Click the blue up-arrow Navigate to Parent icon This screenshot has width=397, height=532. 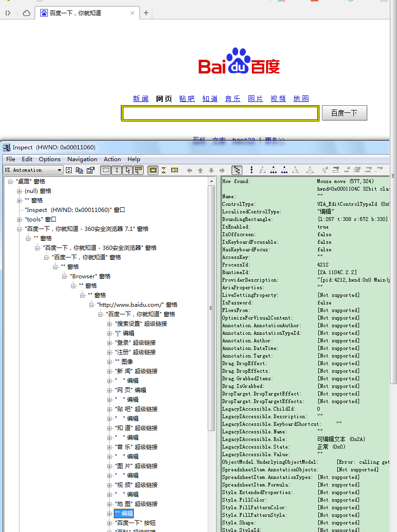(x=251, y=170)
